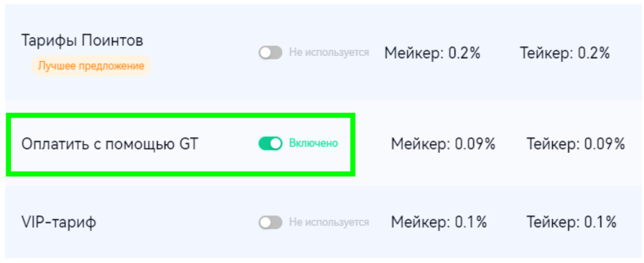The width and height of the screenshot is (644, 263).
Task: Click the 0.09% number in Мейкер GT rate
Action: (475, 144)
